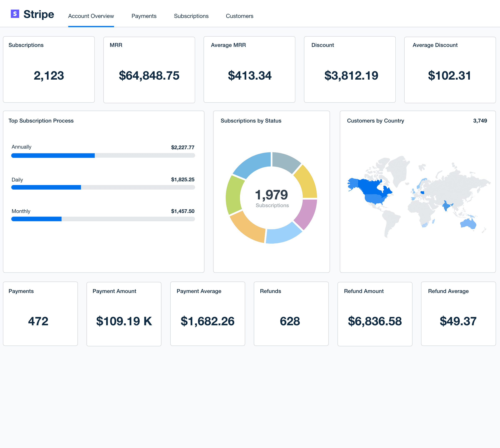Click the Stripe brand name text
Image resolution: width=500 pixels, height=448 pixels.
[39, 14]
